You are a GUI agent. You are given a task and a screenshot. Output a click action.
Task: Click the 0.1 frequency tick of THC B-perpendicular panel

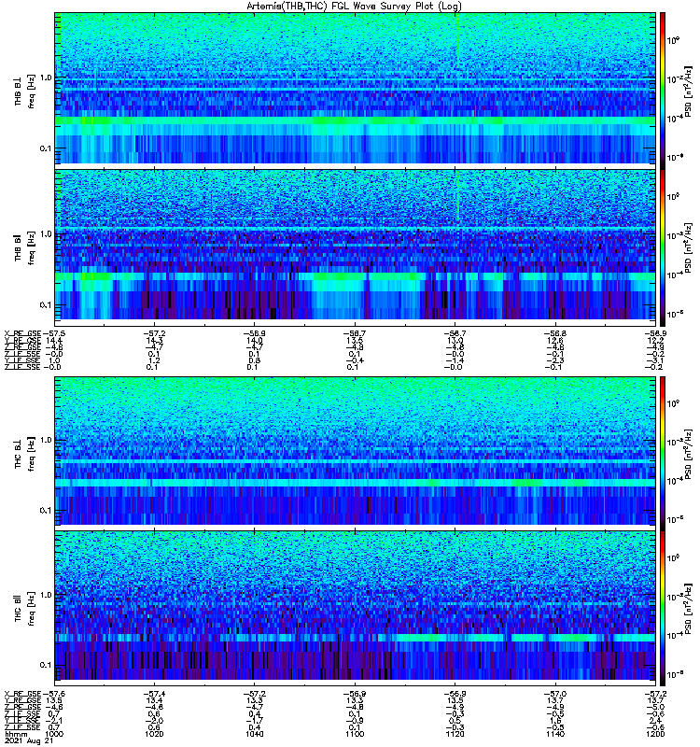tap(45, 510)
